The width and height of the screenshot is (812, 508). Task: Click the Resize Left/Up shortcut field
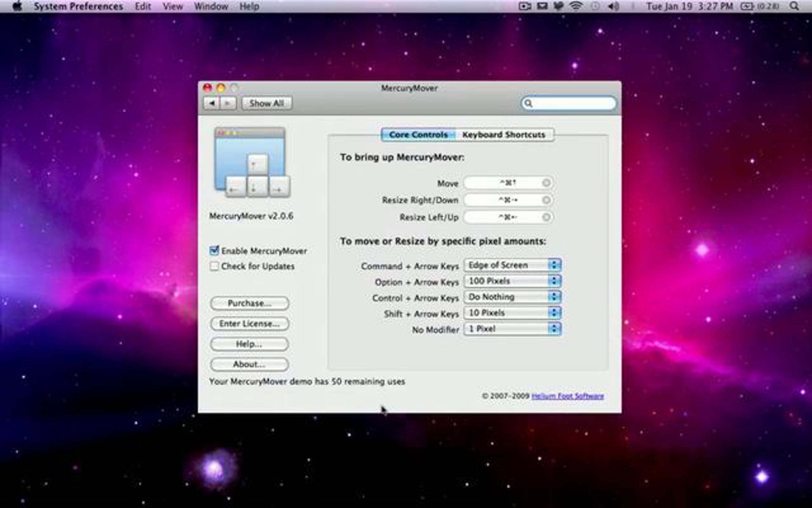pyautogui.click(x=509, y=217)
